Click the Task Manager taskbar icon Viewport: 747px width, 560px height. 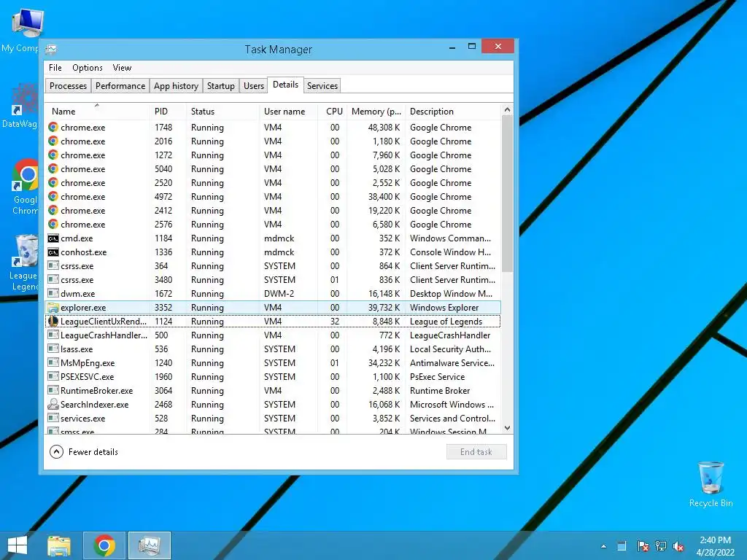149,545
